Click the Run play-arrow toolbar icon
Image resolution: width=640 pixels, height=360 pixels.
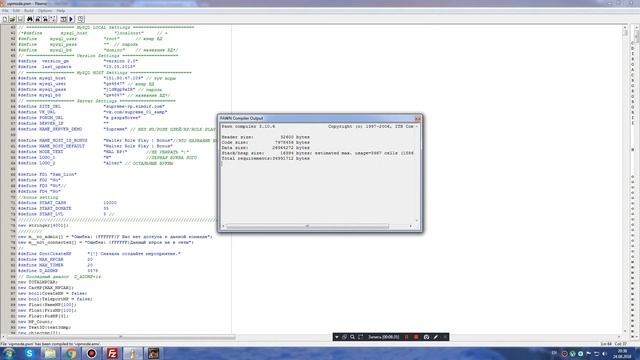click(71, 19)
